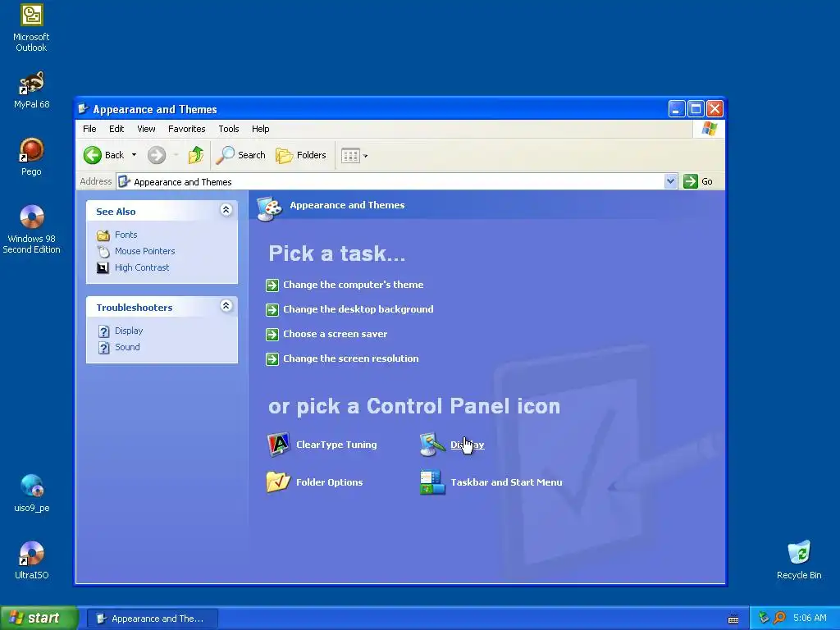
Task: Click the clock showing 5:06 AM
Action: 810,619
